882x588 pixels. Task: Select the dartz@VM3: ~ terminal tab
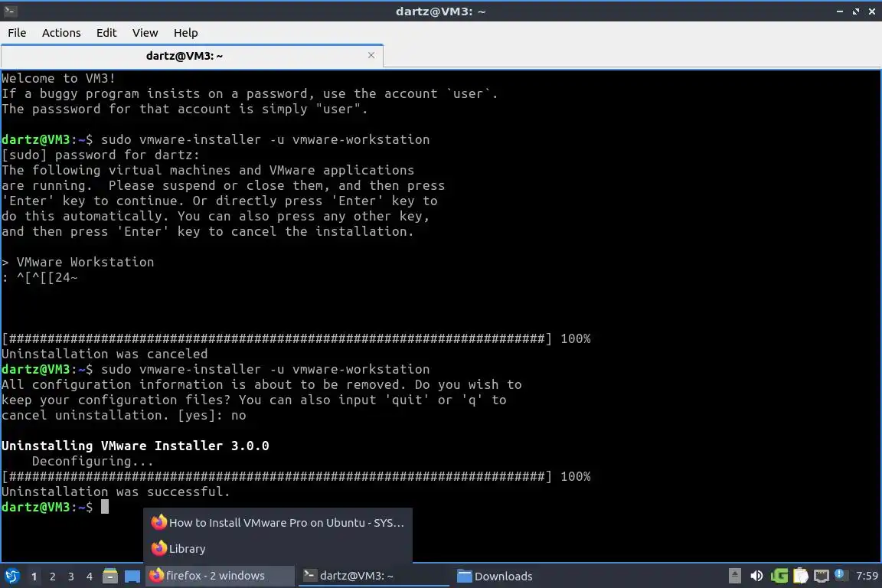192,56
